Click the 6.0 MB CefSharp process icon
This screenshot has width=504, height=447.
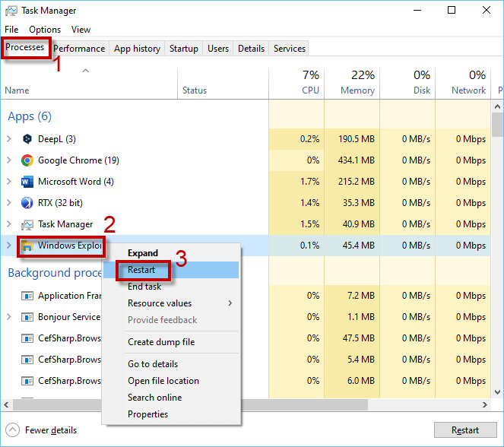tap(27, 381)
